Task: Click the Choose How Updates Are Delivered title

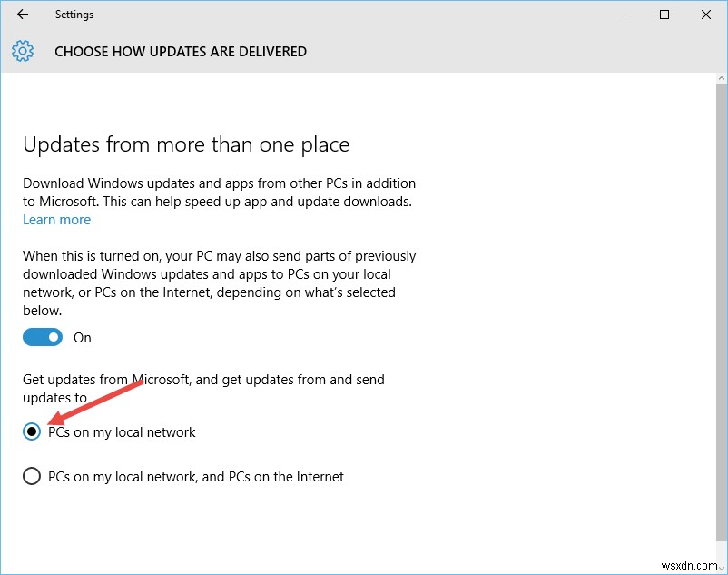Action: pyautogui.click(x=181, y=52)
